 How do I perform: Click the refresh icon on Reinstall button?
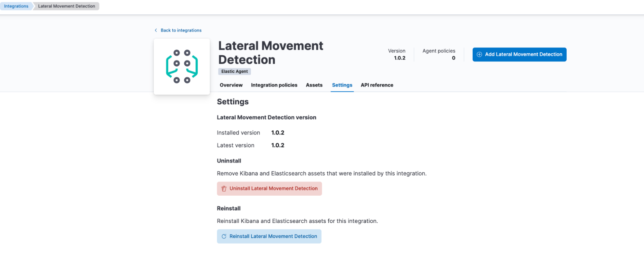224,236
